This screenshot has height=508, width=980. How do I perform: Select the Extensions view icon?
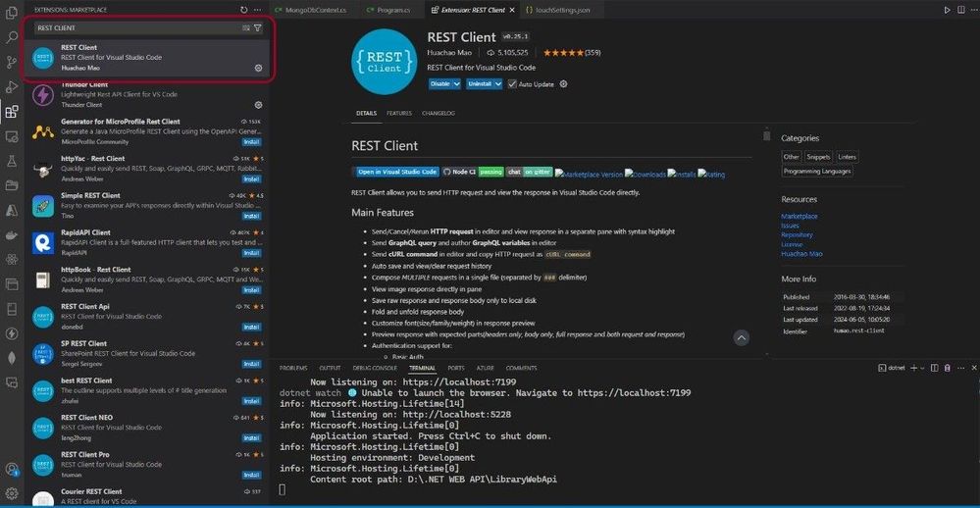(x=11, y=112)
